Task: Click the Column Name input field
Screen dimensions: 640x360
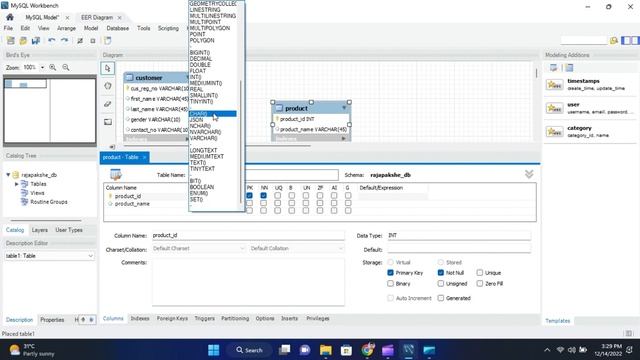Action: coord(248,236)
